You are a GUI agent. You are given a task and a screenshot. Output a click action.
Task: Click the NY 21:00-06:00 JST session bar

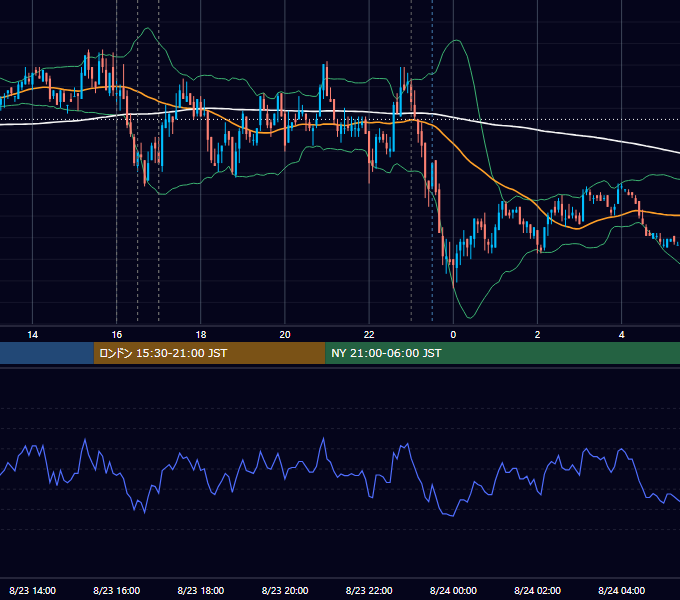click(503, 353)
